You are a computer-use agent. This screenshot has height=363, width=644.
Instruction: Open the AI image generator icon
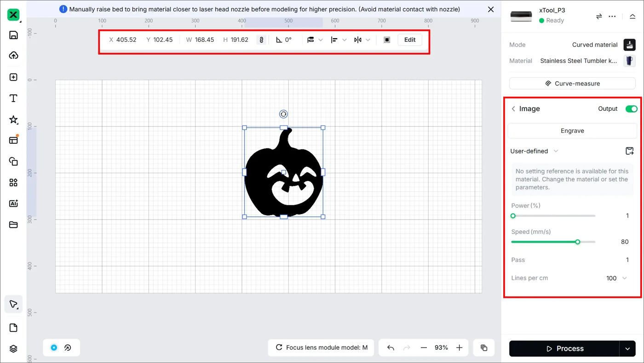13,204
